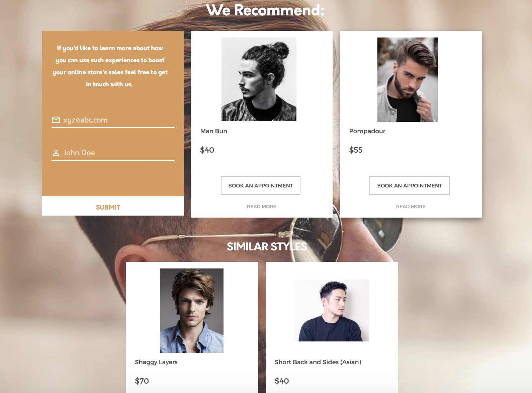
Task: Open Read More under Pompadour
Action: (x=411, y=207)
